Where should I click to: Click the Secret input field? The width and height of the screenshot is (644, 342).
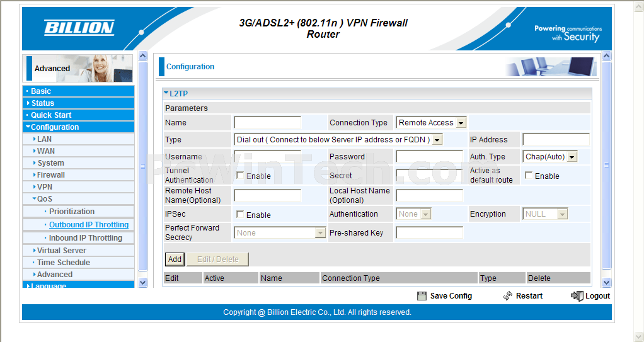[429, 175]
